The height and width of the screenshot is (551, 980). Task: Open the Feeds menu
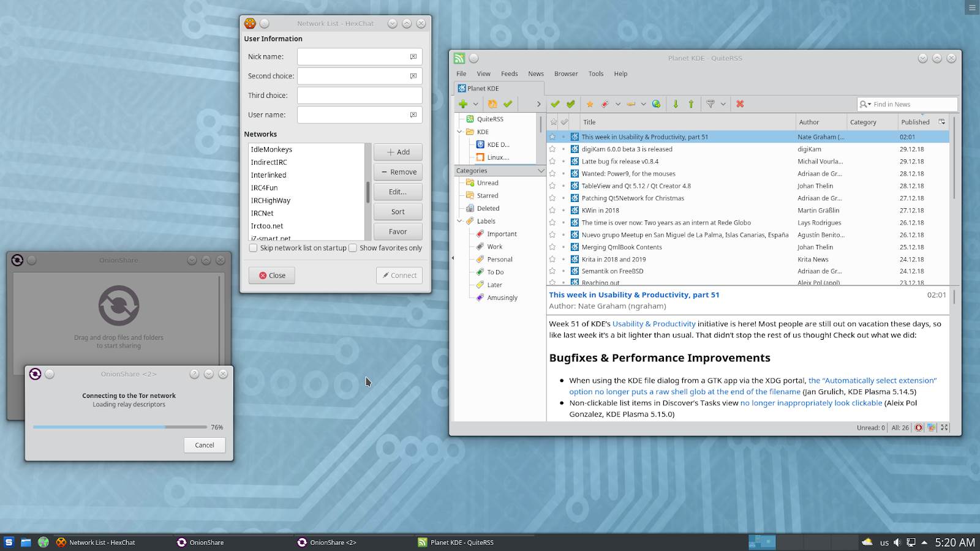point(509,73)
